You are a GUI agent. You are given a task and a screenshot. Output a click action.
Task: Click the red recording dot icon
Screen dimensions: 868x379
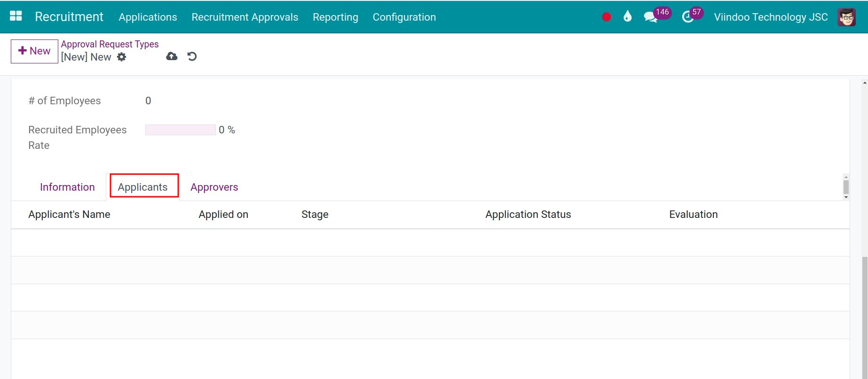click(x=607, y=17)
